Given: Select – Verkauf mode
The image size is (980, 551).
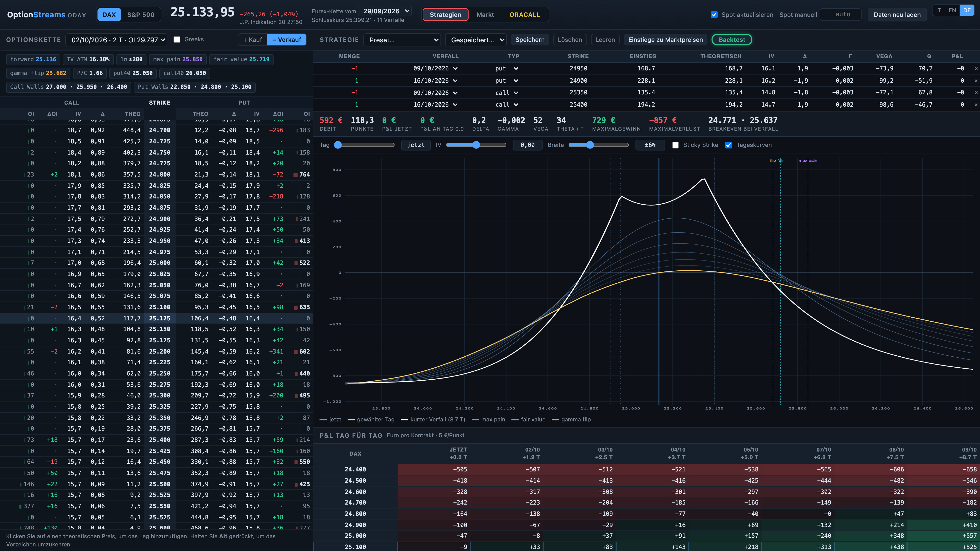Looking at the screenshot, I should (x=286, y=40).
